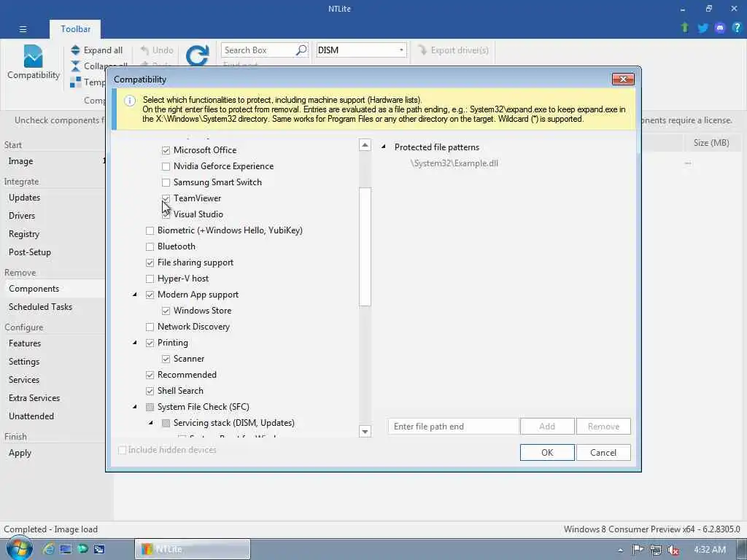Collapse the Modern App support node
Screen dimensions: 747x560
pyautogui.click(x=135, y=295)
